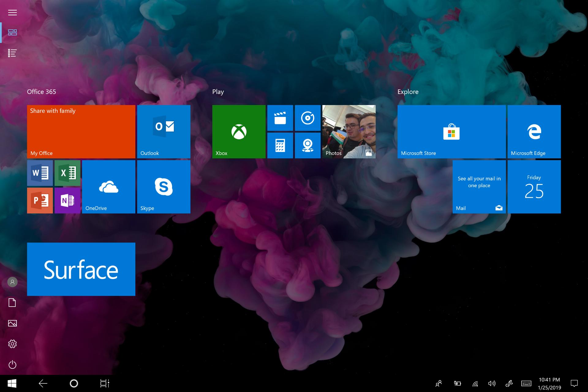Switch to the All apps list view
The width and height of the screenshot is (588, 392).
click(12, 53)
